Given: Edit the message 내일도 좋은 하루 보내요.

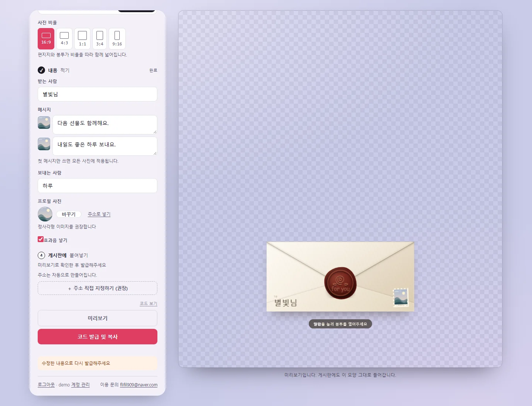Looking at the screenshot, I should [x=105, y=146].
